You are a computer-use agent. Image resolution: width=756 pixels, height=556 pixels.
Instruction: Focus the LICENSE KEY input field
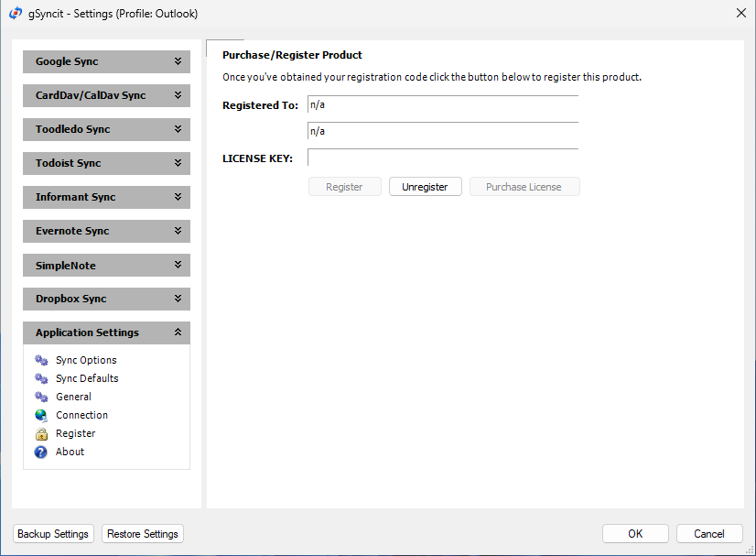coord(443,158)
